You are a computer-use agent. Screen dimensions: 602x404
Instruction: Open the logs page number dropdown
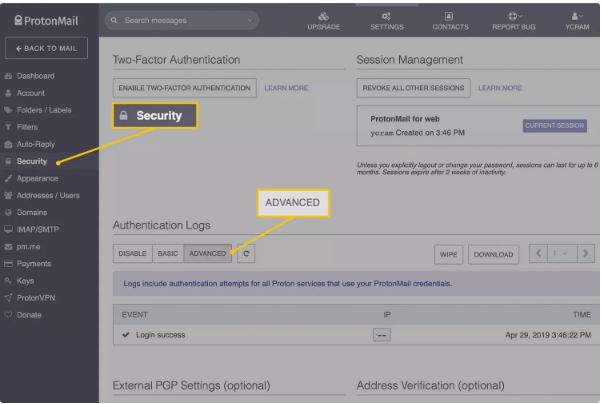(562, 254)
